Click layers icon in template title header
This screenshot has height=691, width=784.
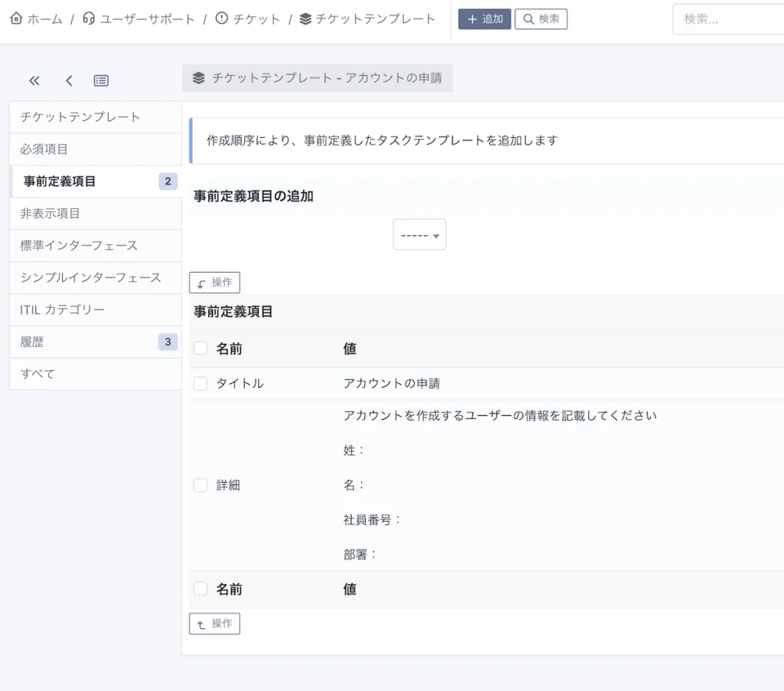(199, 78)
